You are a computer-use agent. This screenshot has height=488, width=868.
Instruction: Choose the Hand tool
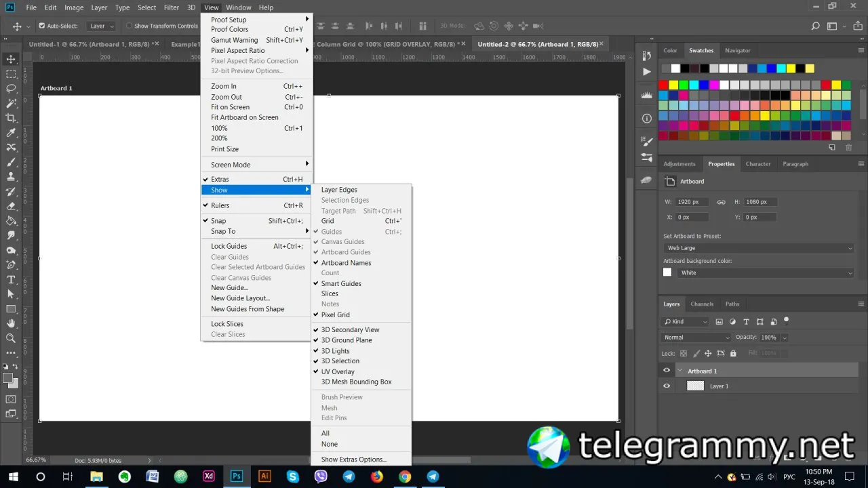(11, 323)
